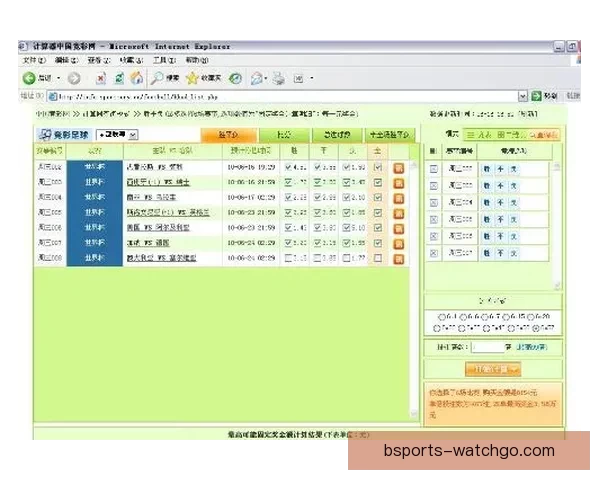
Task: Open the Search magnifier in IE toolbar
Action: [157, 78]
